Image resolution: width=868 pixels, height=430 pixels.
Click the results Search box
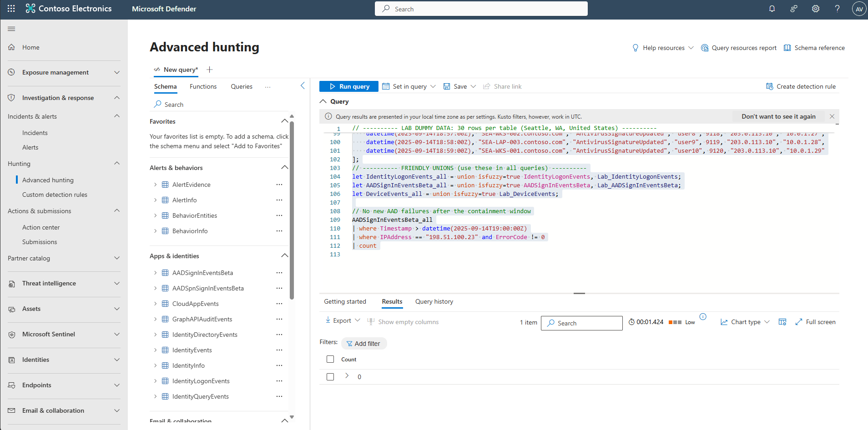(x=582, y=323)
